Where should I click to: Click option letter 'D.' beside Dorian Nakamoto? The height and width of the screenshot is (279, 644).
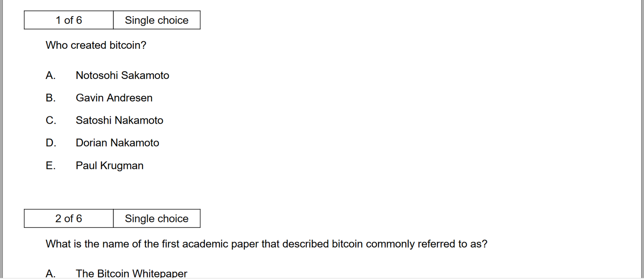(51, 143)
